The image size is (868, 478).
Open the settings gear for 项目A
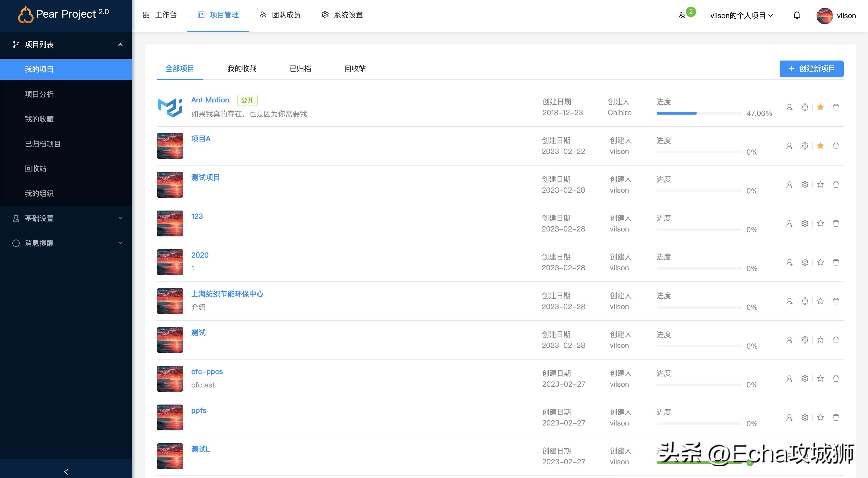805,146
